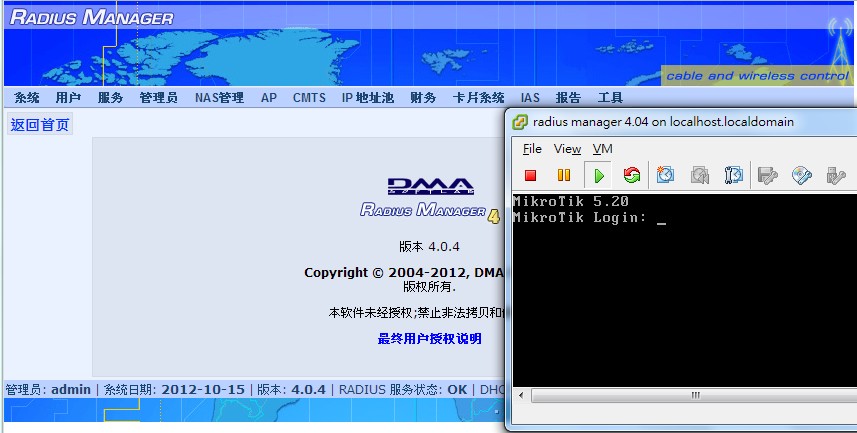Open the 管理员 menu
Screen dimensions: 857x433
click(x=159, y=98)
